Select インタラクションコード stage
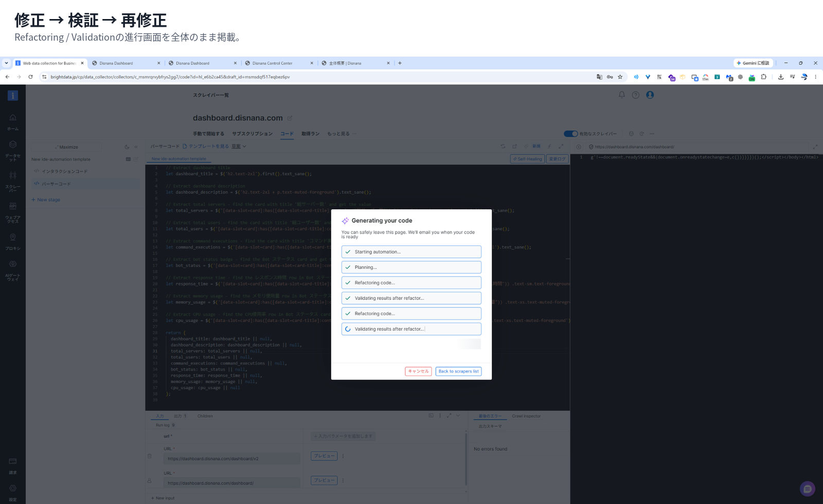823x504 pixels. 84,171
